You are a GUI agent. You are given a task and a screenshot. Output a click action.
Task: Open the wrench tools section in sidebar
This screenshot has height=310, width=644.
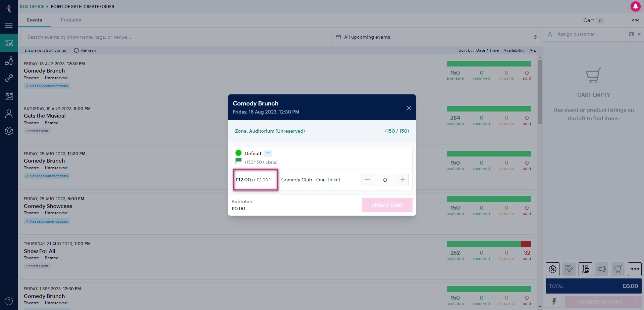(x=9, y=78)
